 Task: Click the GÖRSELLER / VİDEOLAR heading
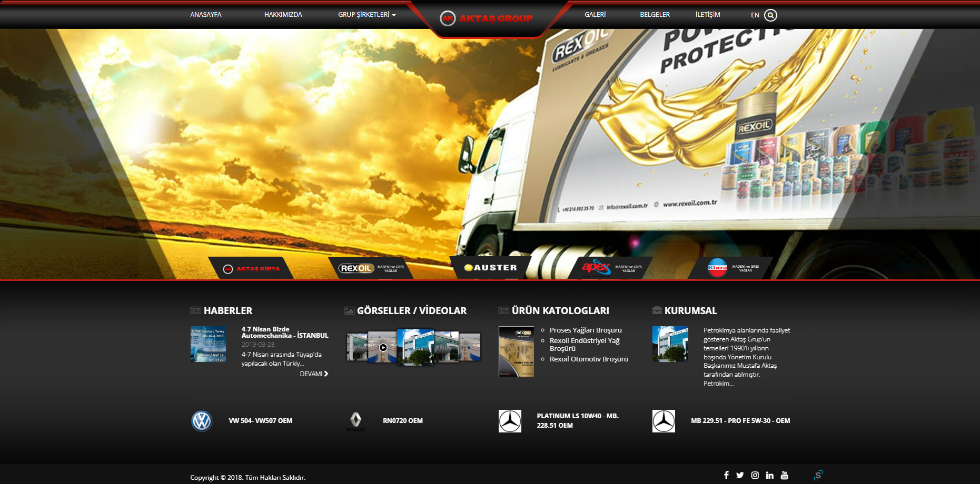coord(412,311)
